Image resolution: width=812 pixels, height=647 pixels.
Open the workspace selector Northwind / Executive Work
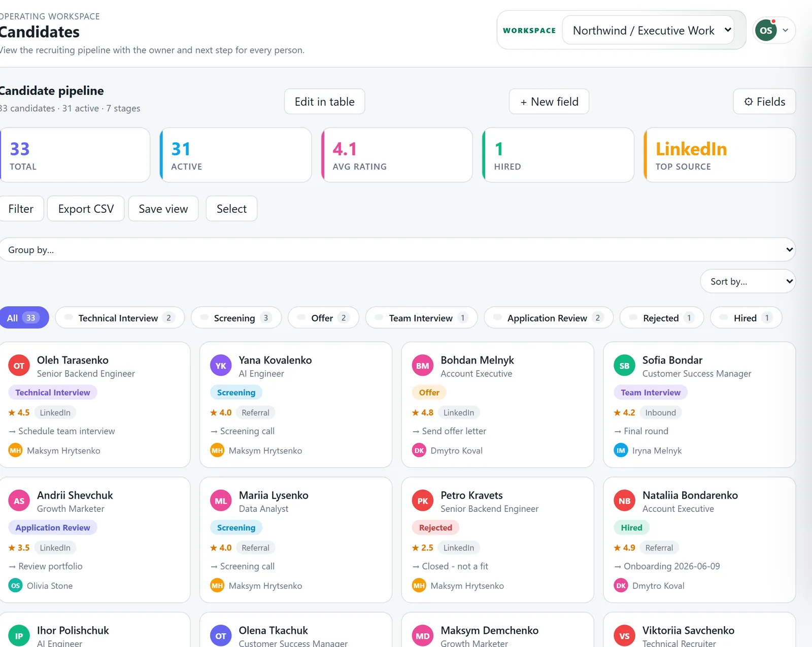pos(648,30)
